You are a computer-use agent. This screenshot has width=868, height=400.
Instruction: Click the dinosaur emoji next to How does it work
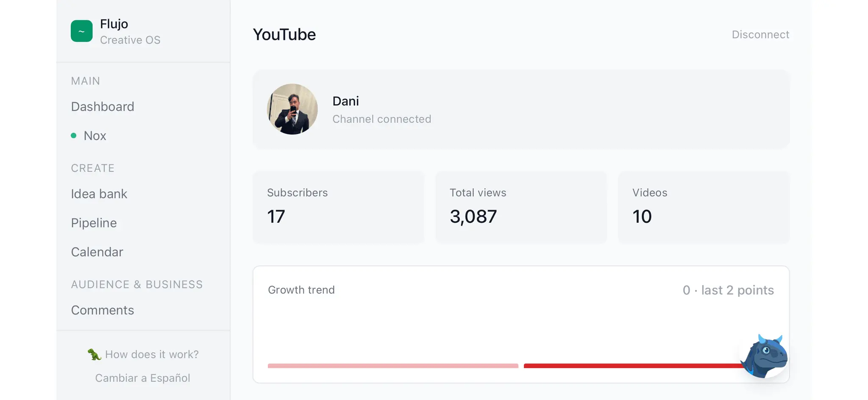click(x=94, y=354)
